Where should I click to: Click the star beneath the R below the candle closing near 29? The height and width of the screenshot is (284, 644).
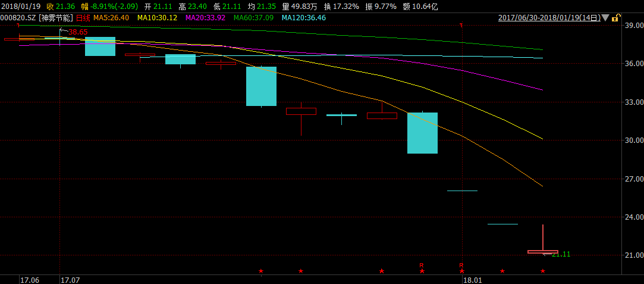pyautogui.click(x=422, y=271)
